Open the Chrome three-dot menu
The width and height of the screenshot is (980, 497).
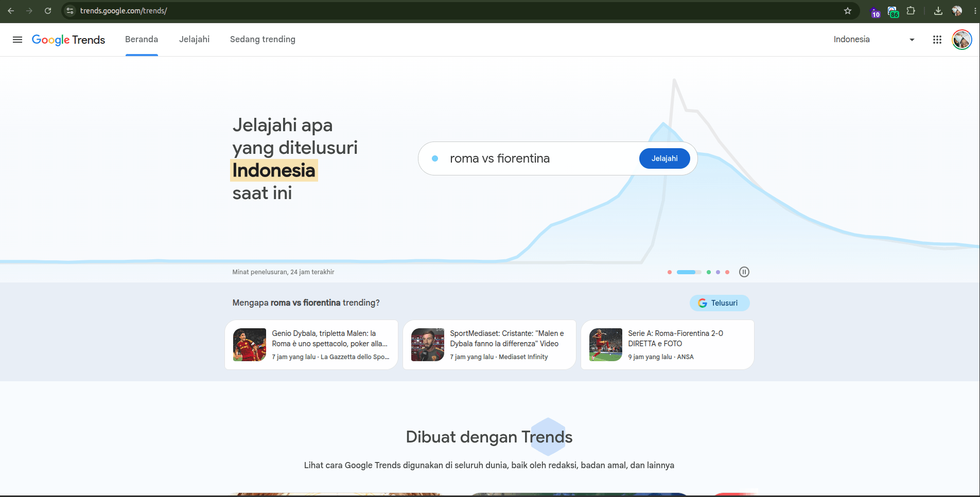pos(974,11)
